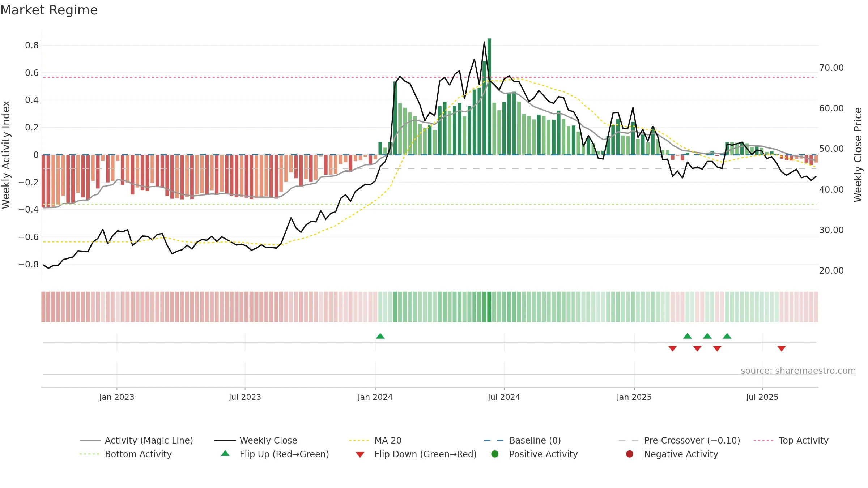This screenshot has width=868, height=488.
Task: Click the 0.4 tick on the left axis
Action: (x=32, y=100)
